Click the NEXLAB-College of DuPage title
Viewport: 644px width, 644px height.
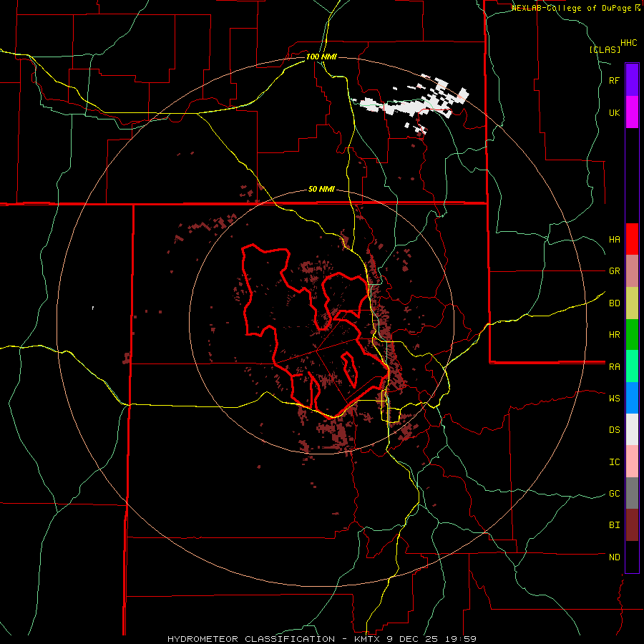(576, 8)
